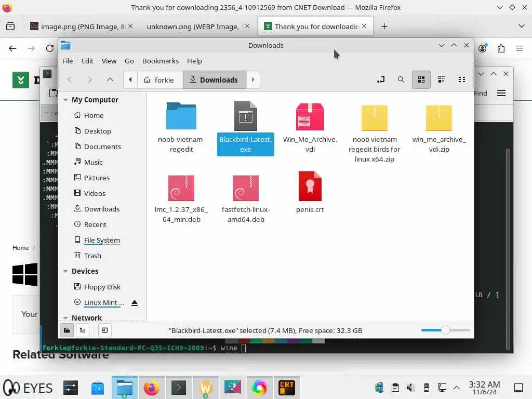The height and width of the screenshot is (399, 532).
Task: Open the Help menu
Action: [x=194, y=61]
